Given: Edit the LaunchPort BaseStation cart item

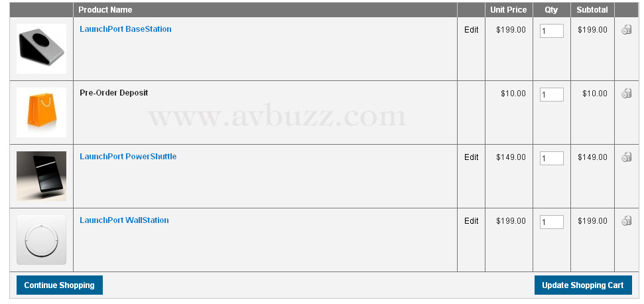Looking at the screenshot, I should pos(471,30).
